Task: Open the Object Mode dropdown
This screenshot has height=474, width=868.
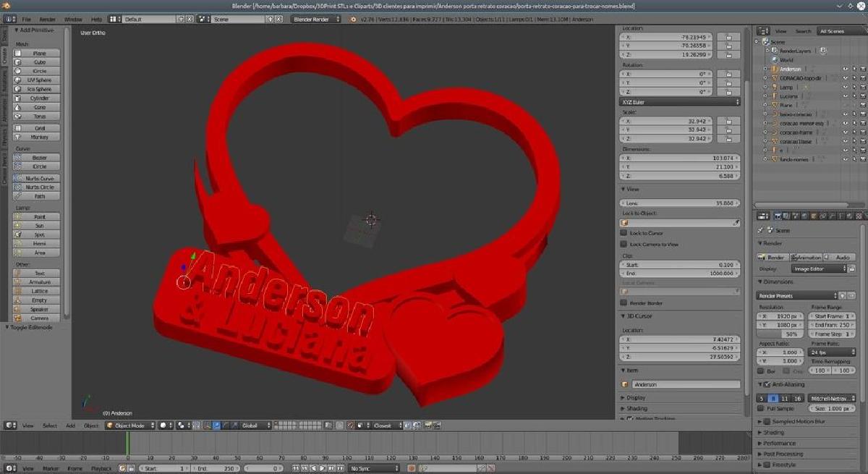Action: coord(130,426)
